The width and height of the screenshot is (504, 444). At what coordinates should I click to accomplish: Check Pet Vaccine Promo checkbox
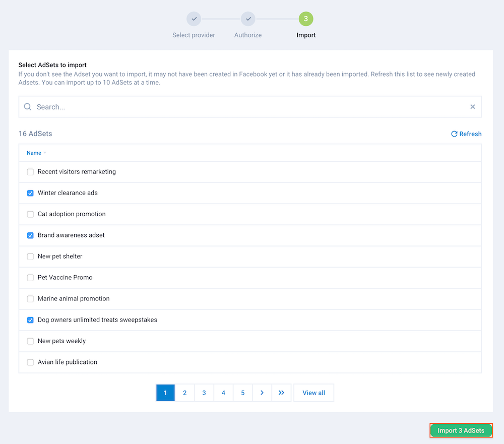click(x=30, y=278)
